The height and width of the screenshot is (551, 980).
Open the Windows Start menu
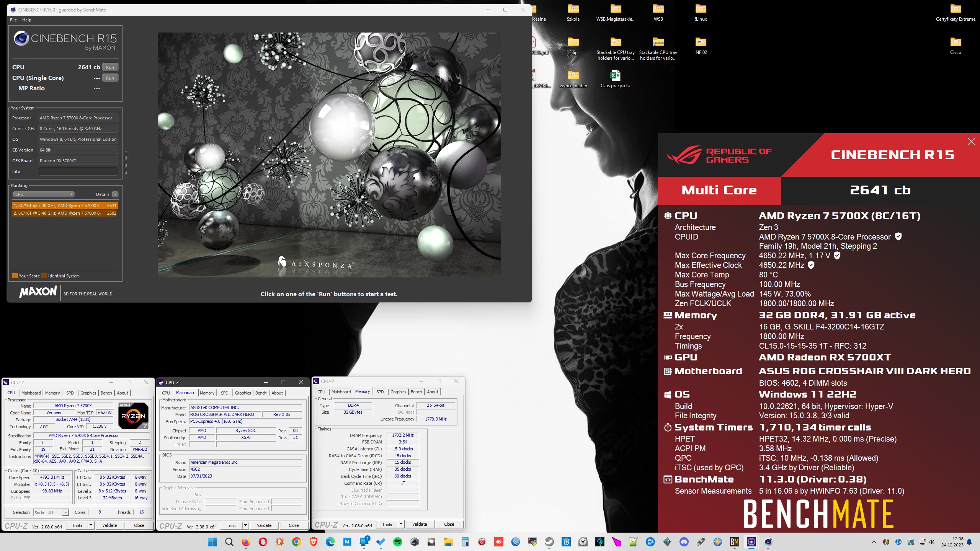212,542
